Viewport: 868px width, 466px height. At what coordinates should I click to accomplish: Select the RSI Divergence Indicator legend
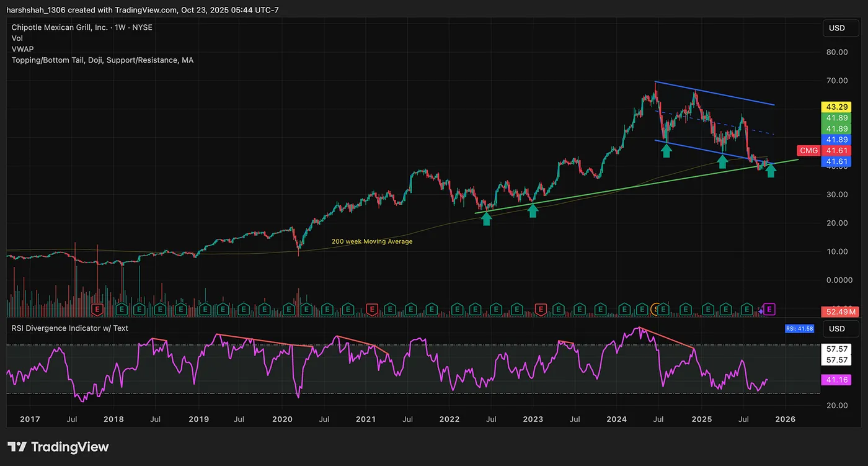pyautogui.click(x=69, y=328)
